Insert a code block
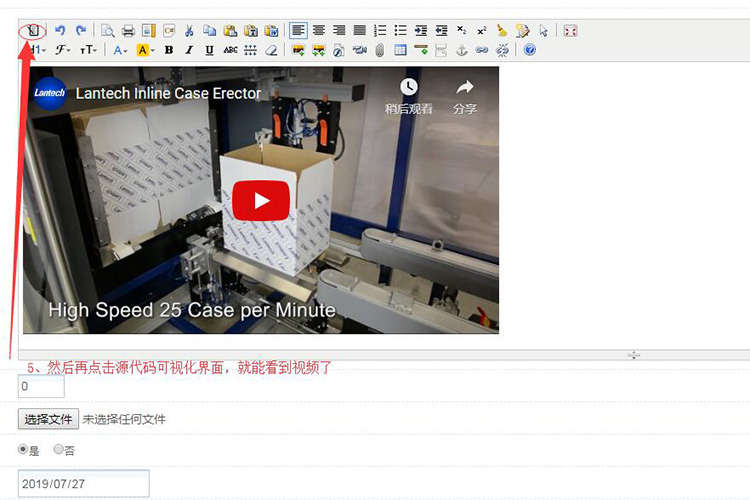 (169, 31)
